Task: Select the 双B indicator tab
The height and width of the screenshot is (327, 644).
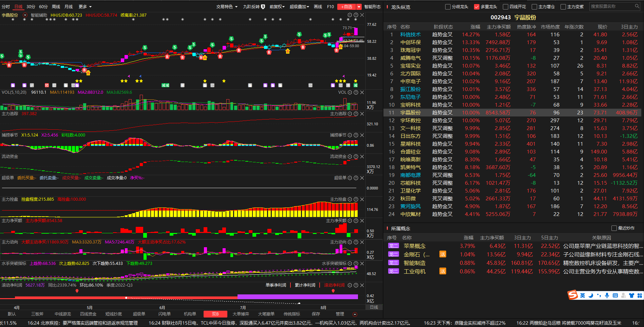Action: [215, 314]
